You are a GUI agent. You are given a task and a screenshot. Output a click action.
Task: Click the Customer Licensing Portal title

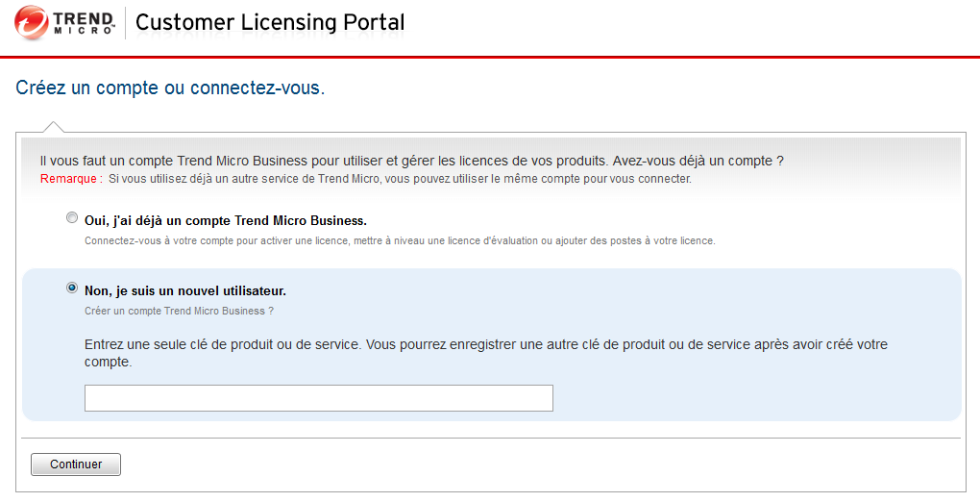270,23
